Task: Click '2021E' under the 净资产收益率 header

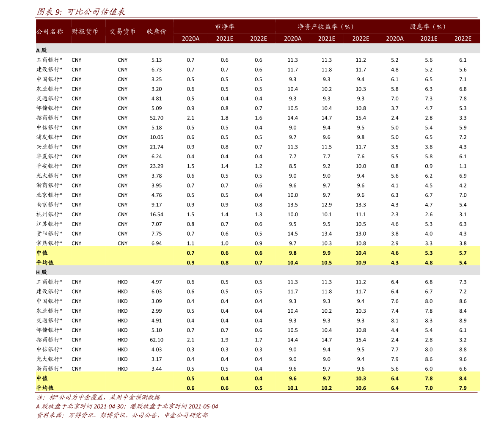Action: tap(327, 39)
